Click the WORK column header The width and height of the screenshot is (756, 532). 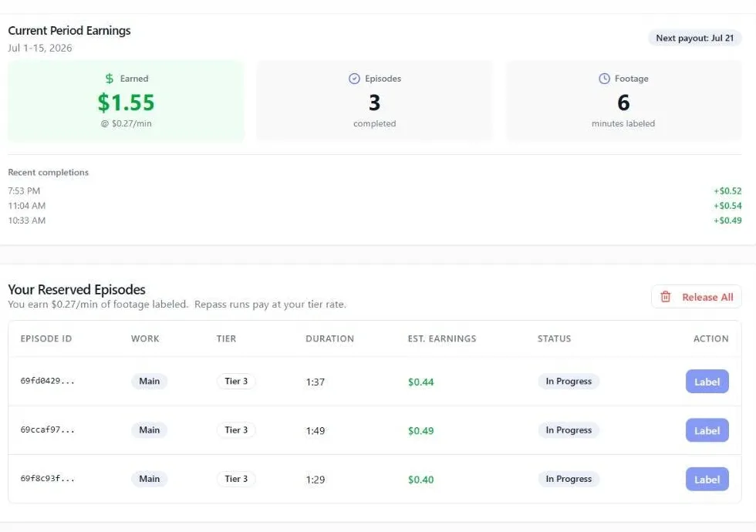pos(145,338)
